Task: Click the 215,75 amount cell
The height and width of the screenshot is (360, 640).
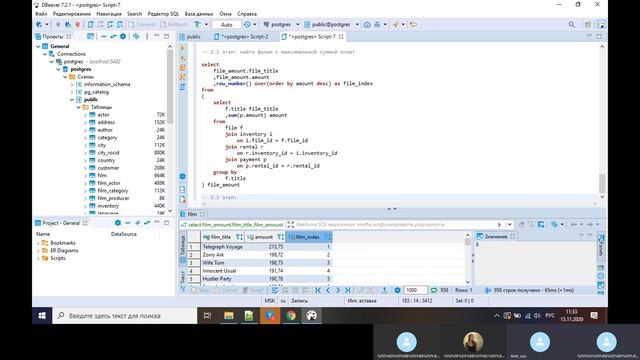Action: pos(265,247)
